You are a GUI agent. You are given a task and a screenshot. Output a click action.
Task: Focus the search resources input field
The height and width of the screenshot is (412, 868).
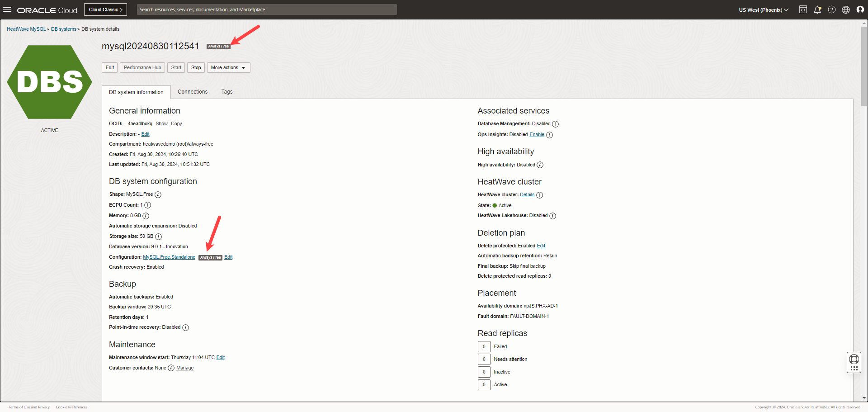click(267, 9)
